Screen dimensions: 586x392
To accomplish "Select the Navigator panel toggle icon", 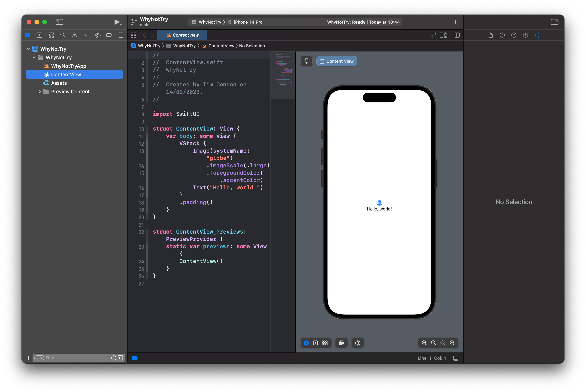I will [59, 21].
